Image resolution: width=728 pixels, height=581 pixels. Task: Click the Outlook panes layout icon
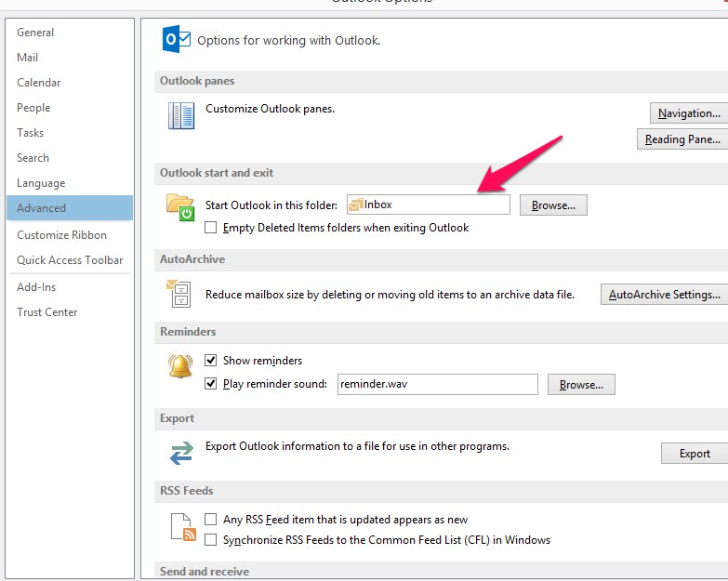pos(181,115)
